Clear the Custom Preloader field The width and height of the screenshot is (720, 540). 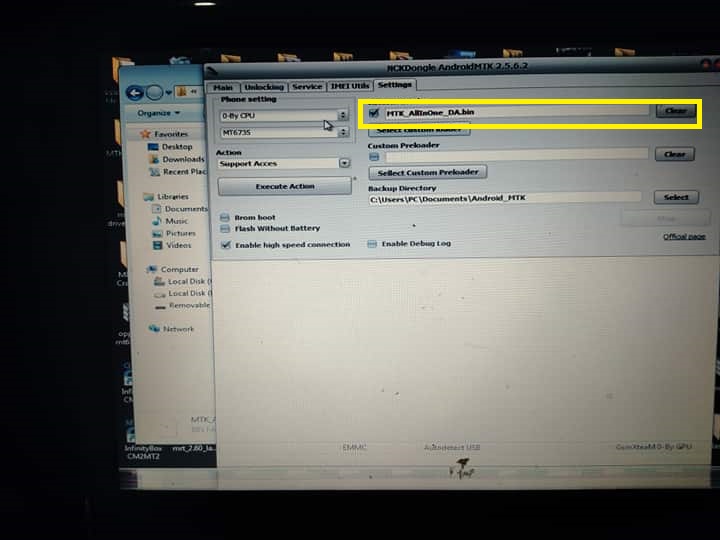[675, 154]
